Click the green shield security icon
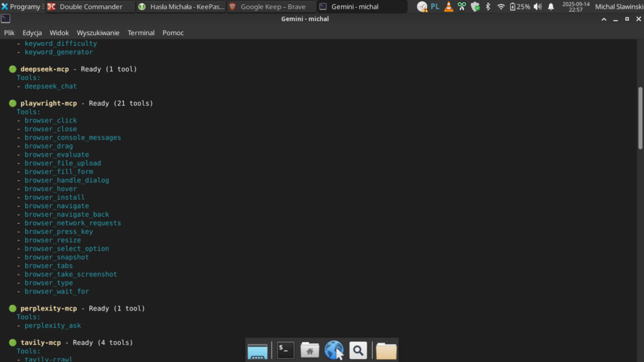 click(475, 7)
